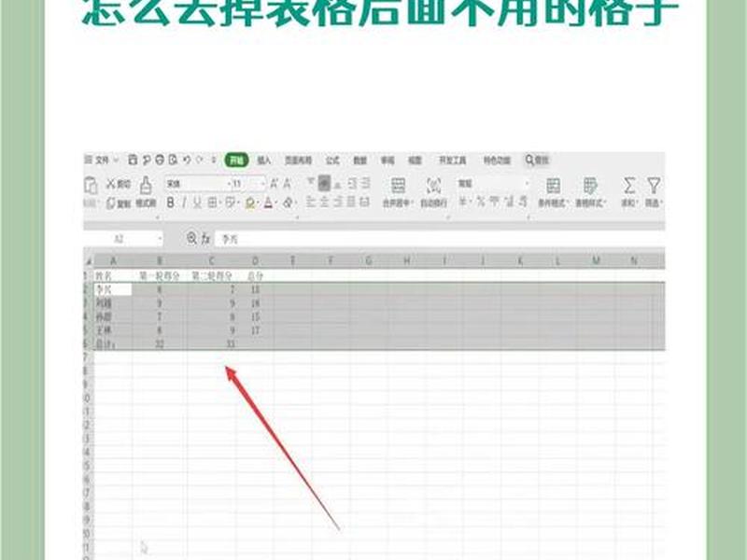Click the Fill color bucket icon
This screenshot has width=747, height=560.
(x=249, y=203)
